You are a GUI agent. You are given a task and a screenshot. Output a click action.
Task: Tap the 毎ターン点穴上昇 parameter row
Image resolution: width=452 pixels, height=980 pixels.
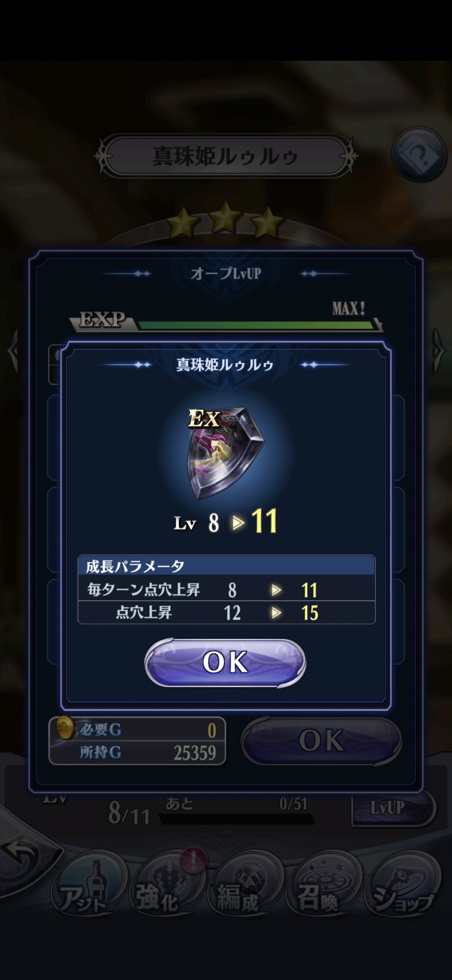226,589
